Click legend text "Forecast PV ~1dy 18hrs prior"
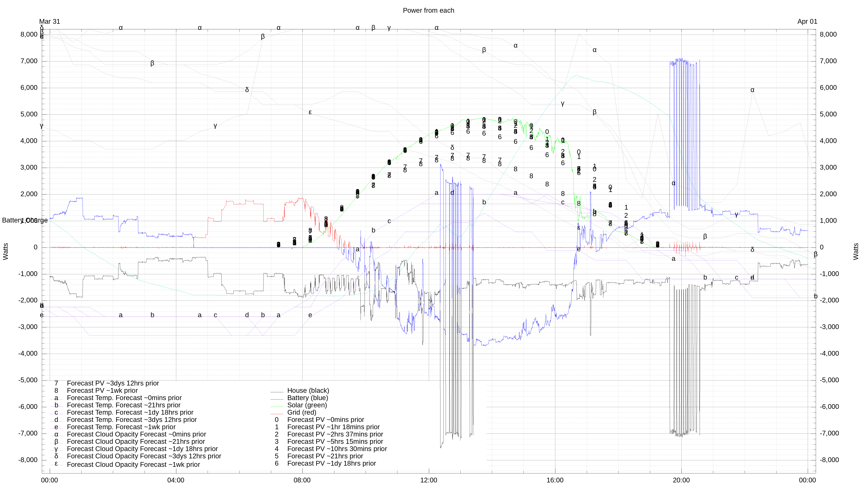The width and height of the screenshot is (868, 488). pyautogui.click(x=332, y=463)
